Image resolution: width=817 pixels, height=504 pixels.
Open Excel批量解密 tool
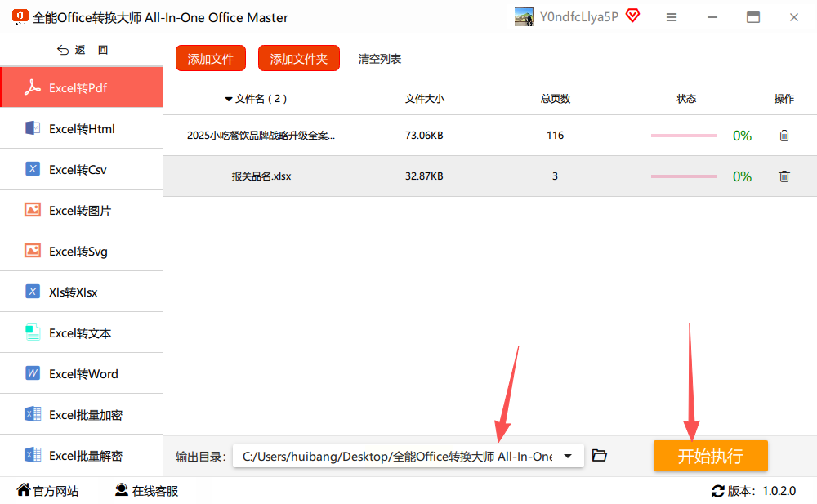[82, 456]
